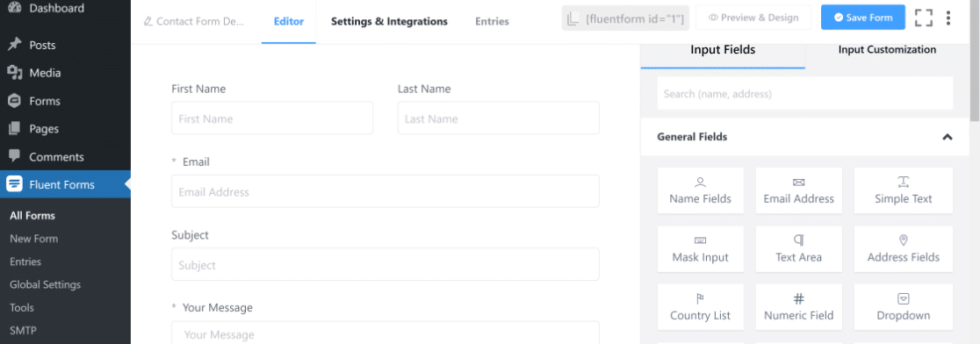Add the Address Fields element
Screen dimensions: 980x344
pyautogui.click(x=903, y=249)
